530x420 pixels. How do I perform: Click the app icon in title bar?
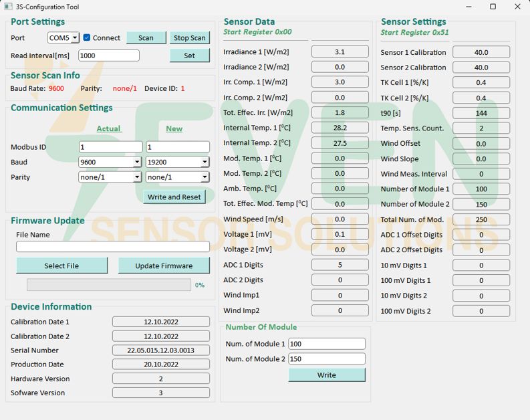point(8,7)
